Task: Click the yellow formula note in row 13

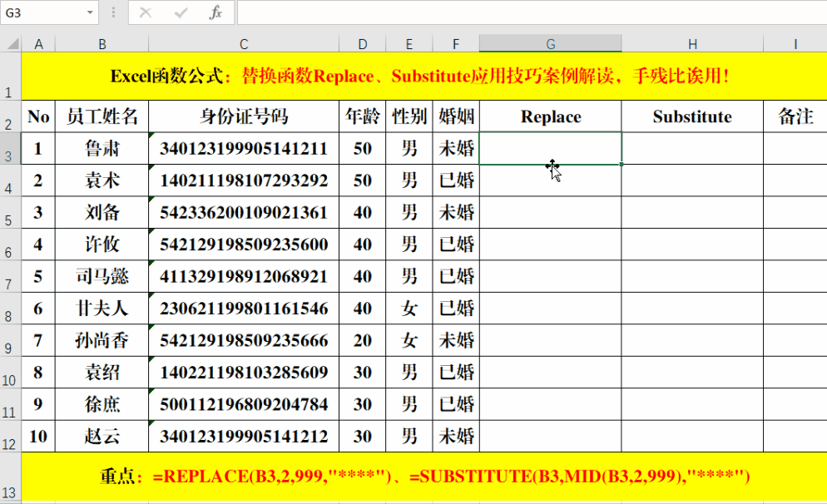Action: click(x=424, y=477)
